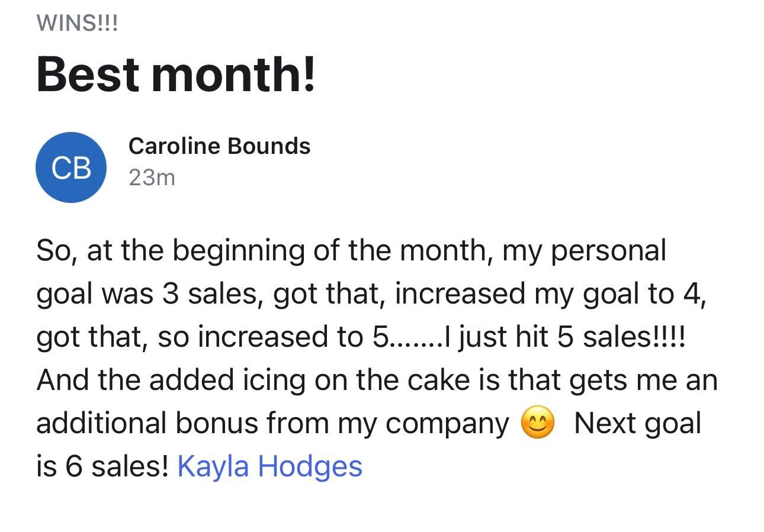Click the words 'Next goal' after emoji
The image size is (764, 532).
click(637, 424)
